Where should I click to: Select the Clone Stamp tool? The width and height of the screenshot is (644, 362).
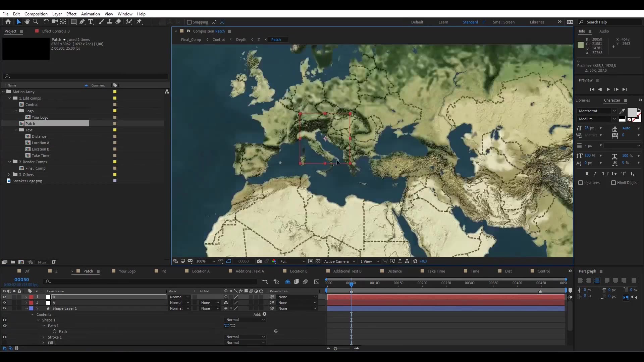tap(109, 22)
